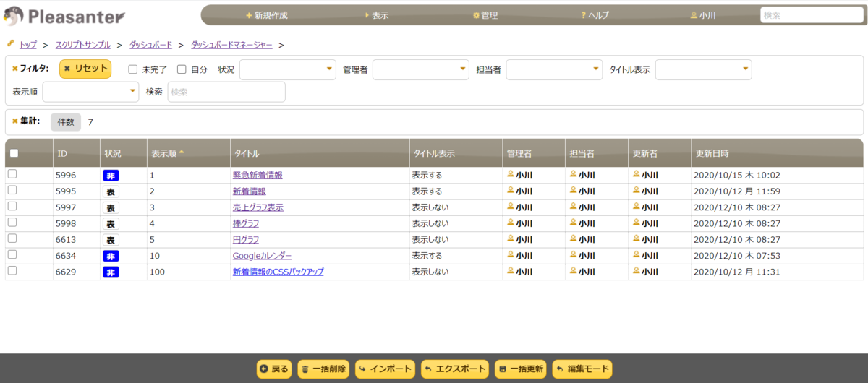Toggle the select-all header checkbox
The height and width of the screenshot is (383, 868).
pyautogui.click(x=14, y=153)
